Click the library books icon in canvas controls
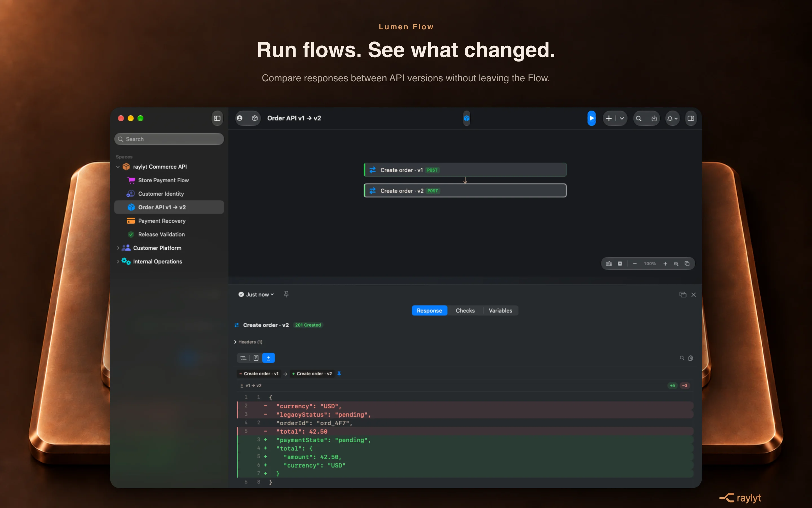Image resolution: width=812 pixels, height=508 pixels. 609,264
